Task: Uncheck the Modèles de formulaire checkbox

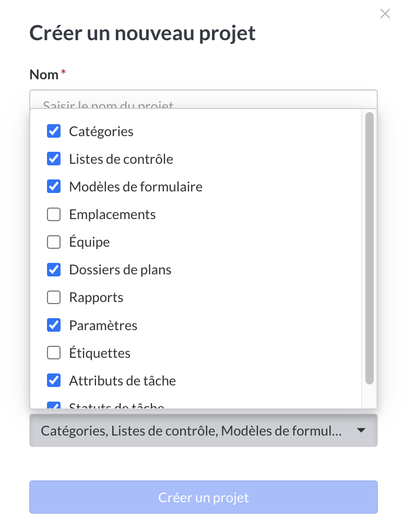Action: (54, 186)
